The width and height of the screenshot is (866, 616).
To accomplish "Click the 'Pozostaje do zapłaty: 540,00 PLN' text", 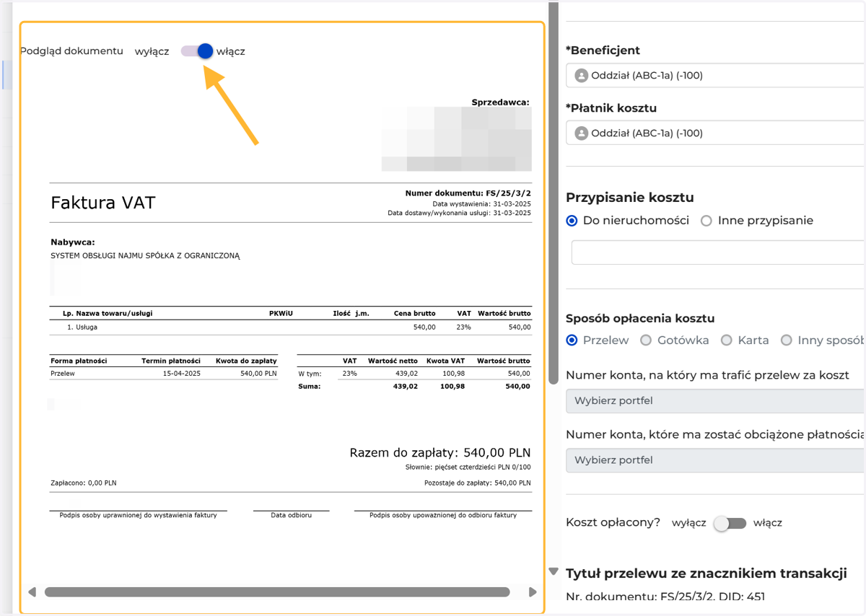I will point(477,483).
